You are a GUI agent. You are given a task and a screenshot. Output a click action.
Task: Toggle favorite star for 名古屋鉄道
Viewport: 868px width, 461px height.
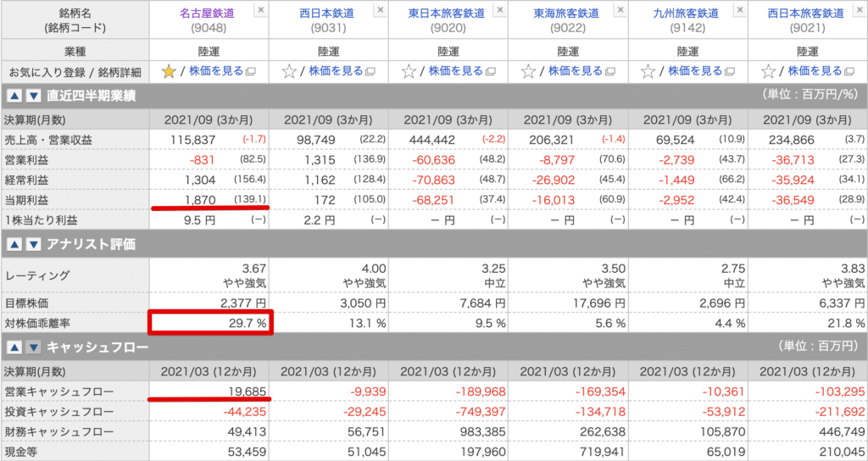[x=169, y=71]
